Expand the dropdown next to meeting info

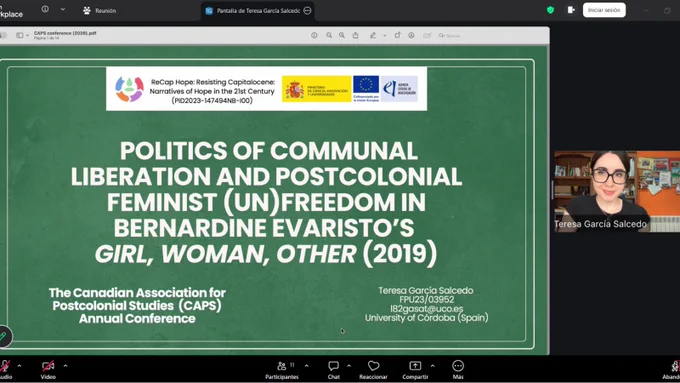pyautogui.click(x=63, y=9)
